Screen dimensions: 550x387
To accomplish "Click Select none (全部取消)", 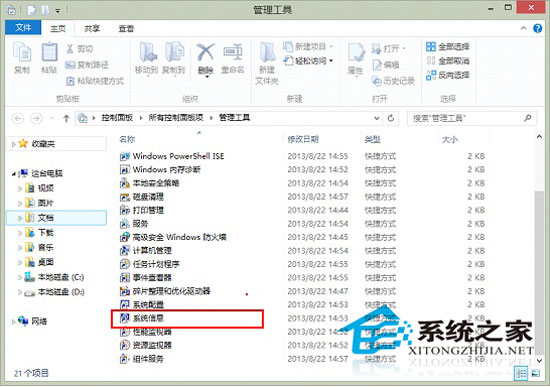I will pos(448,61).
